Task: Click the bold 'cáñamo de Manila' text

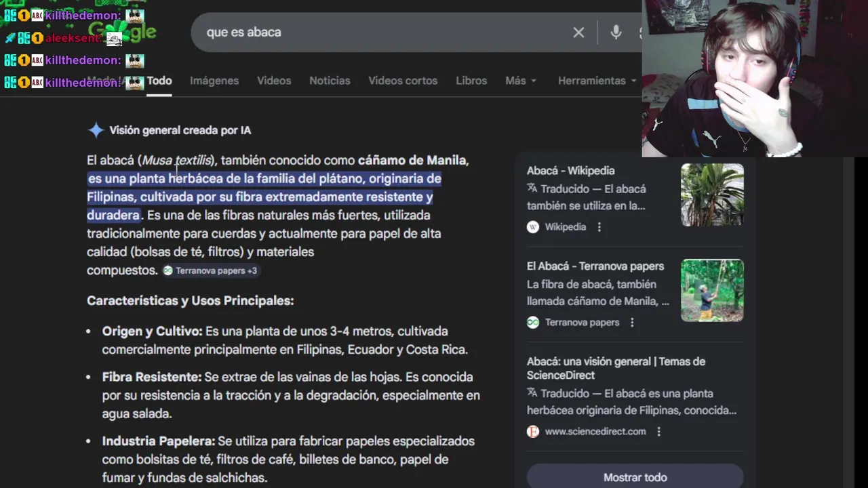Action: pyautogui.click(x=412, y=161)
